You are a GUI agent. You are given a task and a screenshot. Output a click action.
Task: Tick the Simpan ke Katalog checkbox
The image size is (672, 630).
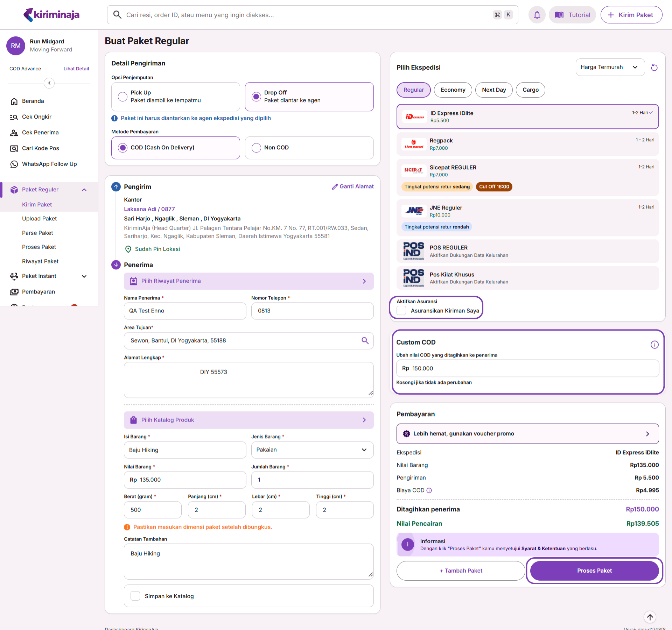point(135,596)
